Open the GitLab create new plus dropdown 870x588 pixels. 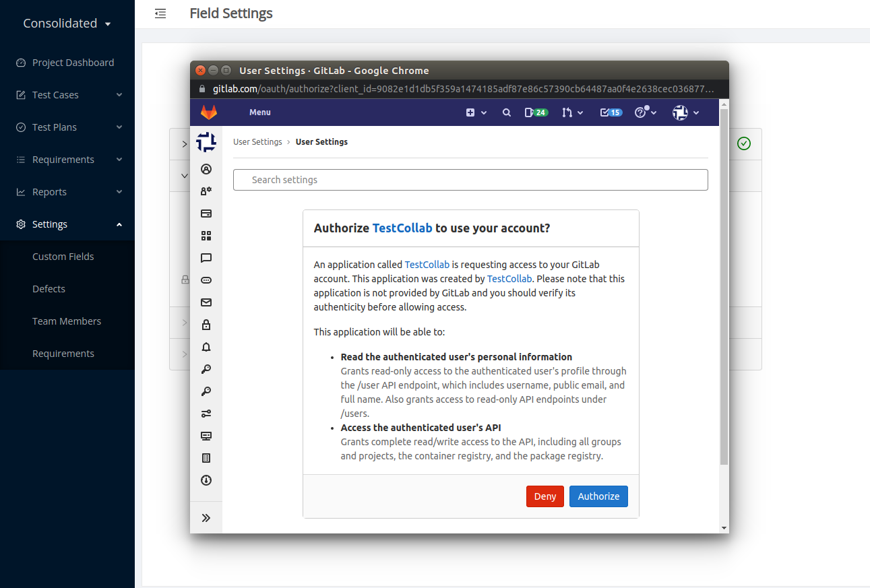click(476, 112)
